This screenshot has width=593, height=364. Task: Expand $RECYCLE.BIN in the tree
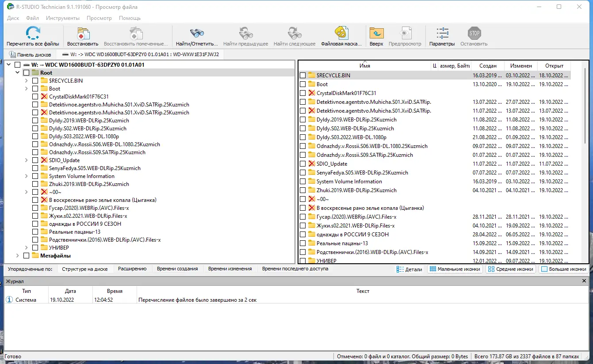27,81
